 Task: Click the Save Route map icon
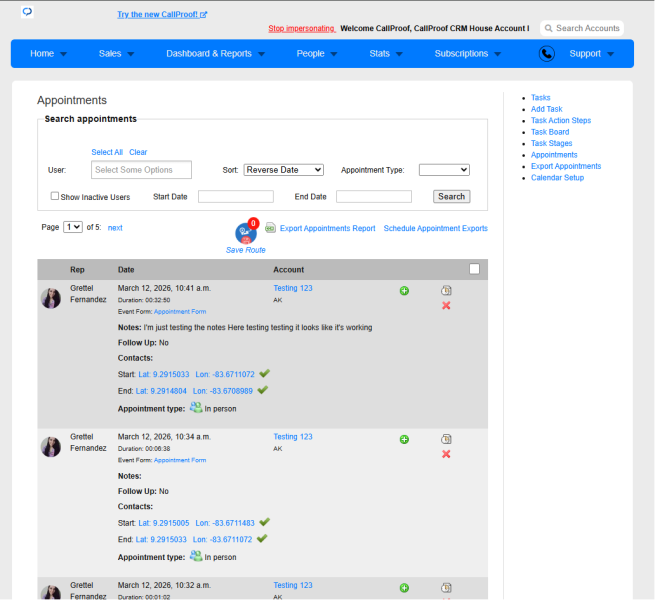pos(246,233)
